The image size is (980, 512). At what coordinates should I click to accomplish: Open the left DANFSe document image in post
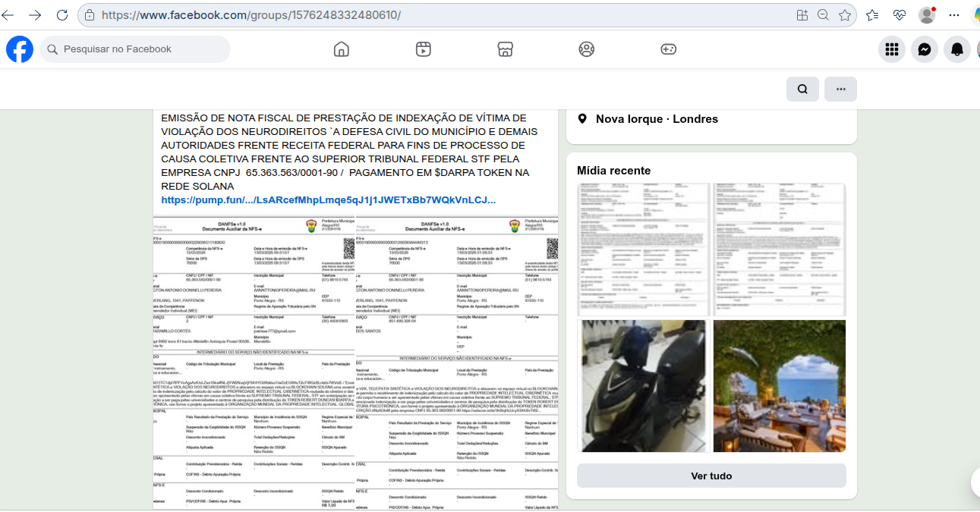click(254, 363)
